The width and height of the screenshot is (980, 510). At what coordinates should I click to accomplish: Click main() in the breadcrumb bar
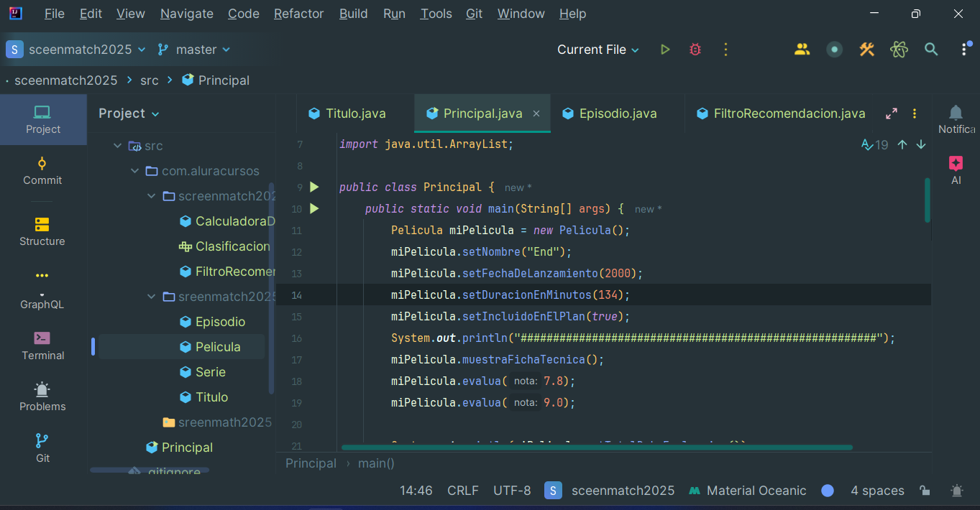coord(376,463)
